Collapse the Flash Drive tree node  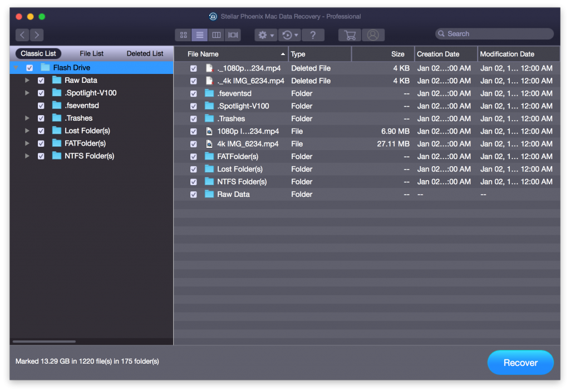pos(16,68)
